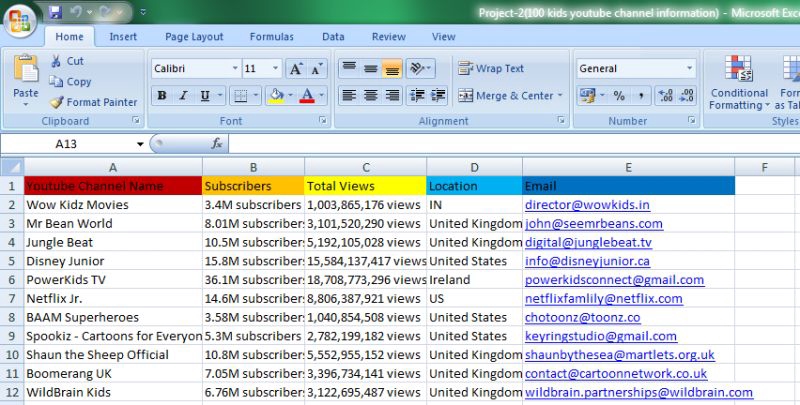
Task: Apply Percent Style
Action: click(619, 95)
